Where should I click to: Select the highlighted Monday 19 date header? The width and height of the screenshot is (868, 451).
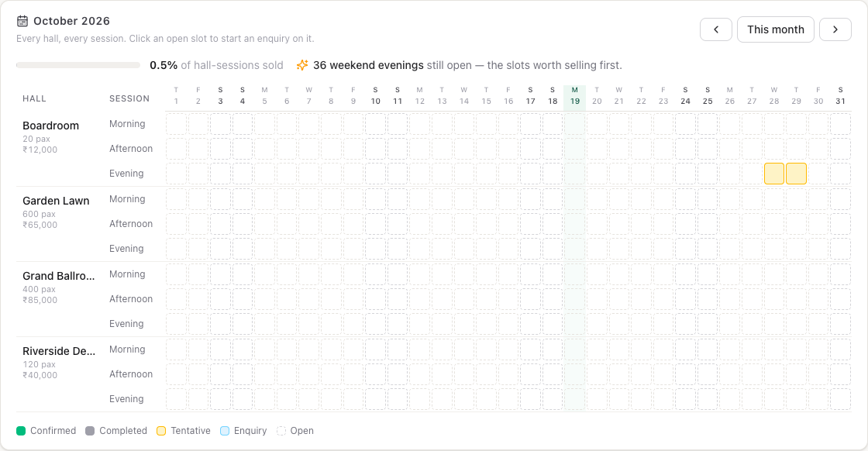(574, 96)
